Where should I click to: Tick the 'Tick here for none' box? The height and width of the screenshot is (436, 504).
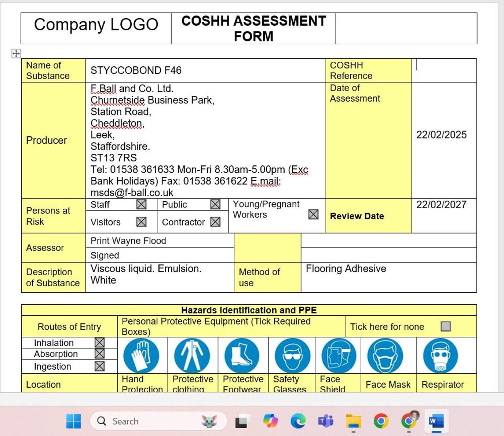pos(446,326)
